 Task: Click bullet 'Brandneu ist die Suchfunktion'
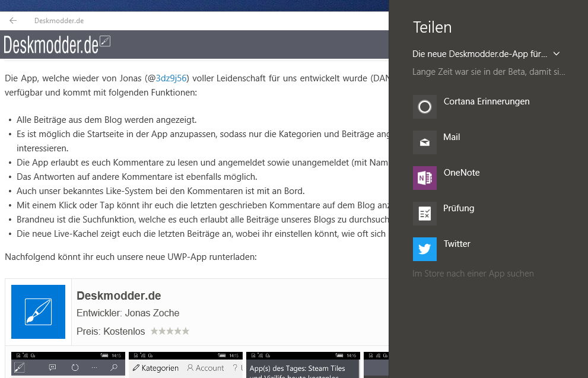(202, 220)
